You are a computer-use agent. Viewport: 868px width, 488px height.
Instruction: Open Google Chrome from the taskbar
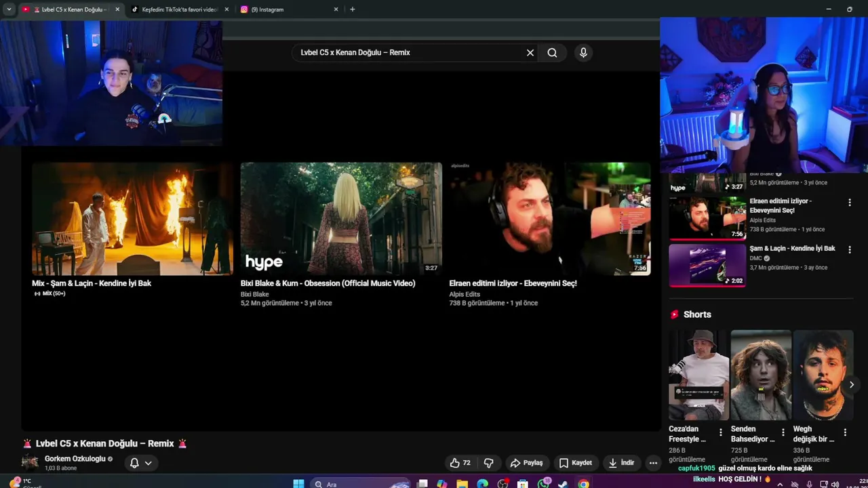click(583, 484)
